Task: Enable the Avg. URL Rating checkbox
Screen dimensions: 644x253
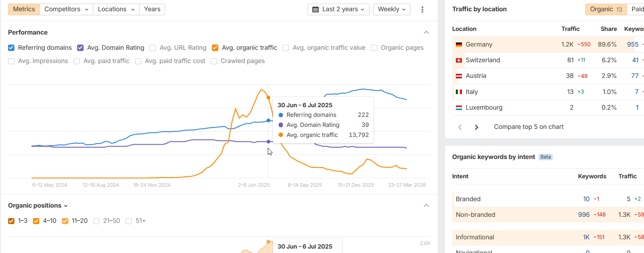Action: click(x=153, y=48)
